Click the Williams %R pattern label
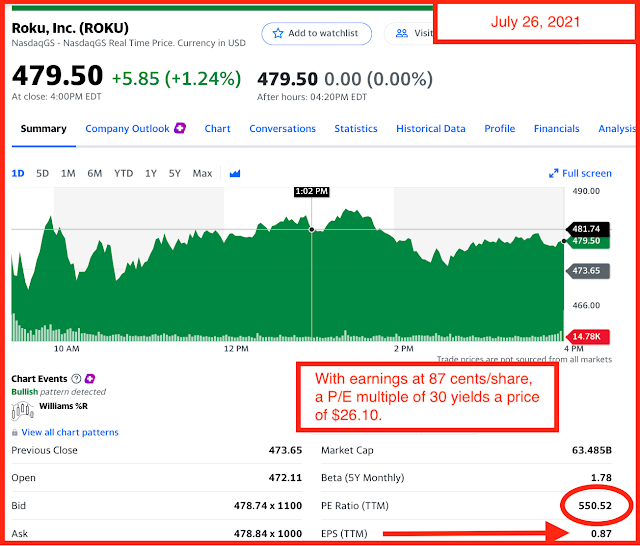This screenshot has width=640, height=546. pos(63,406)
